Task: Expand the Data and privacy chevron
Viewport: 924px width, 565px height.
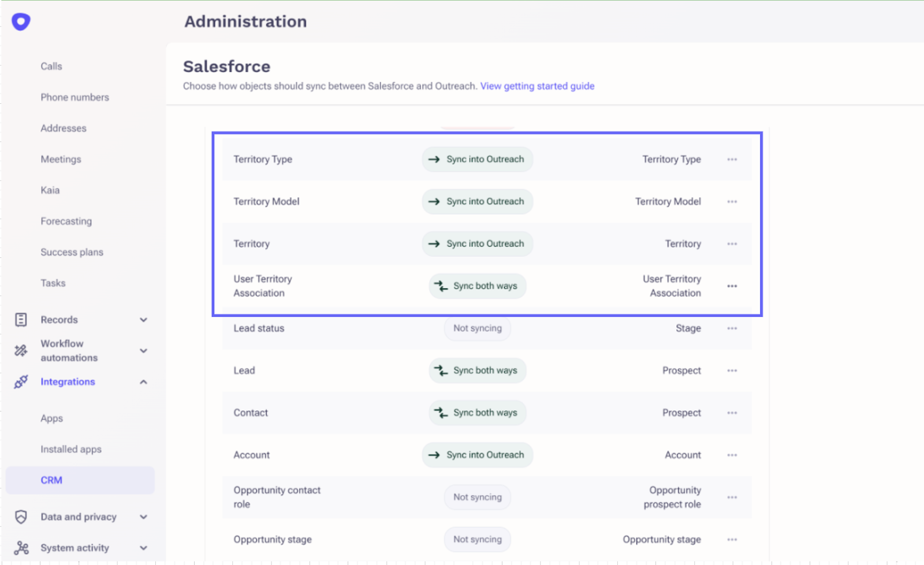Action: pyautogui.click(x=144, y=517)
